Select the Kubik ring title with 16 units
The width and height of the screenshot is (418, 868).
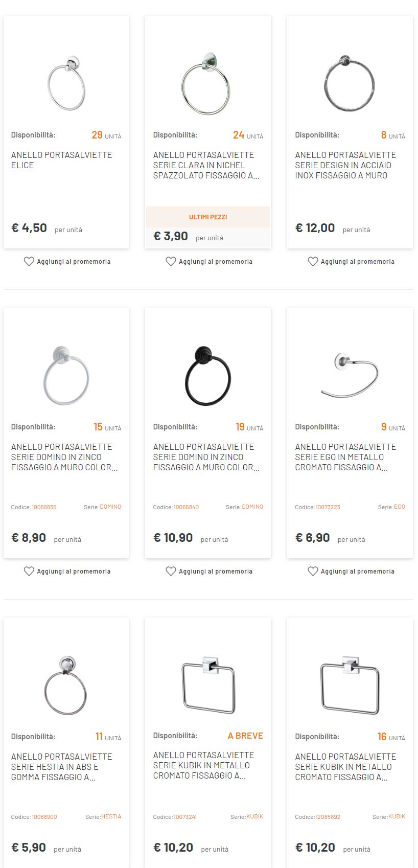pyautogui.click(x=345, y=767)
